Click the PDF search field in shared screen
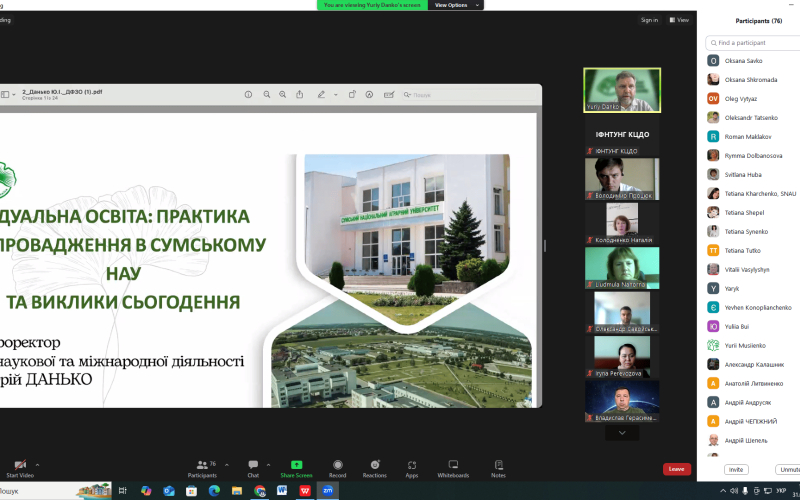Screen dimensions: 800x500 pyautogui.click(x=470, y=95)
